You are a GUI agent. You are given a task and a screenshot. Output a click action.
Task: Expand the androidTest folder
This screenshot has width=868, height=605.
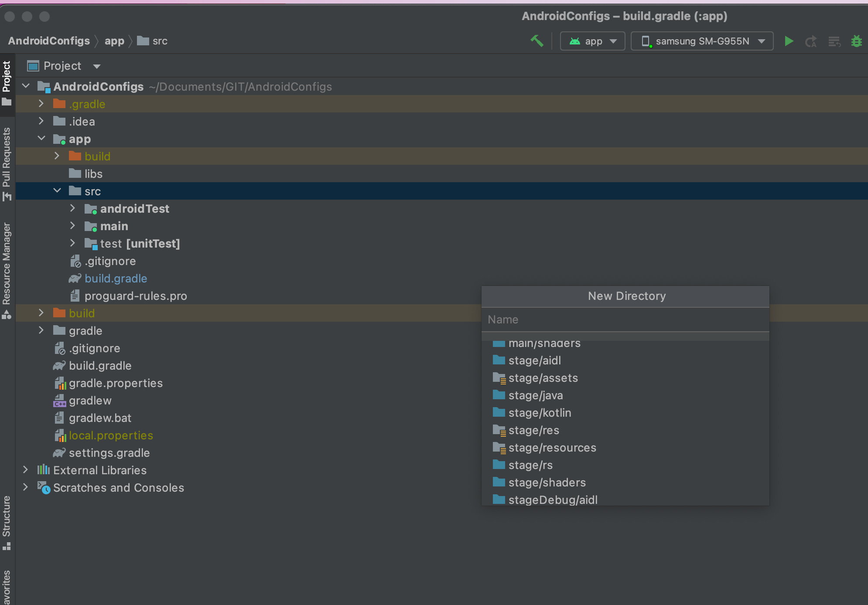point(72,208)
